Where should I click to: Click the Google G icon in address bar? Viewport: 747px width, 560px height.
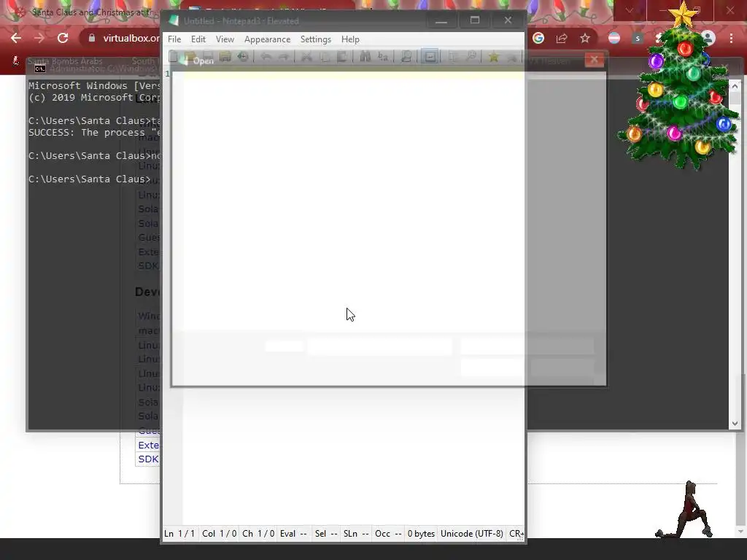(538, 38)
